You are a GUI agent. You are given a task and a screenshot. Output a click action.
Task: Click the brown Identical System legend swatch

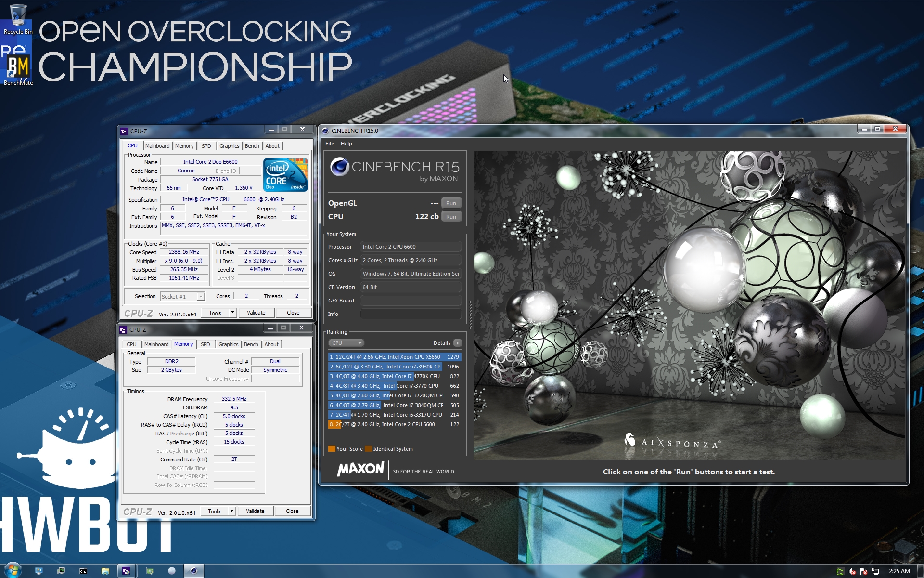[x=368, y=449]
